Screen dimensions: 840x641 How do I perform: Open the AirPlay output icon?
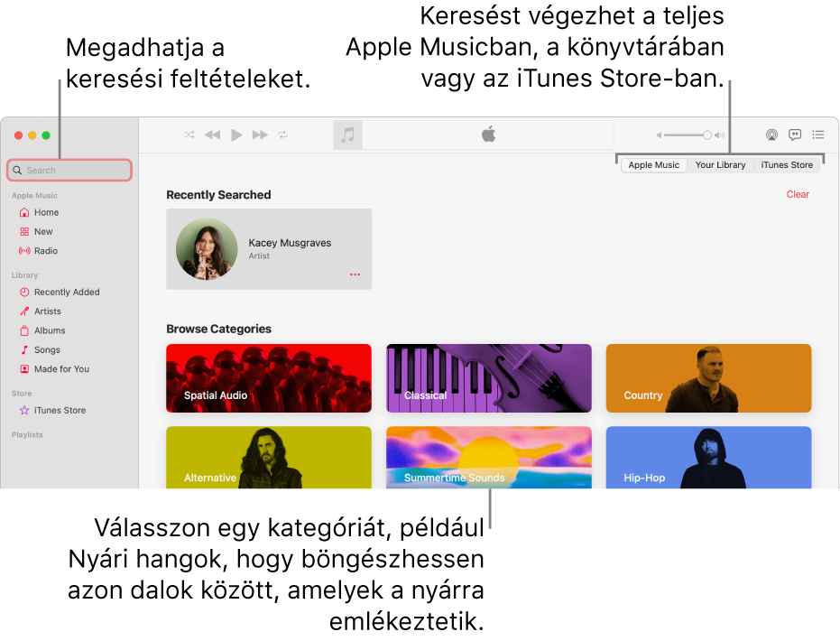[771, 135]
